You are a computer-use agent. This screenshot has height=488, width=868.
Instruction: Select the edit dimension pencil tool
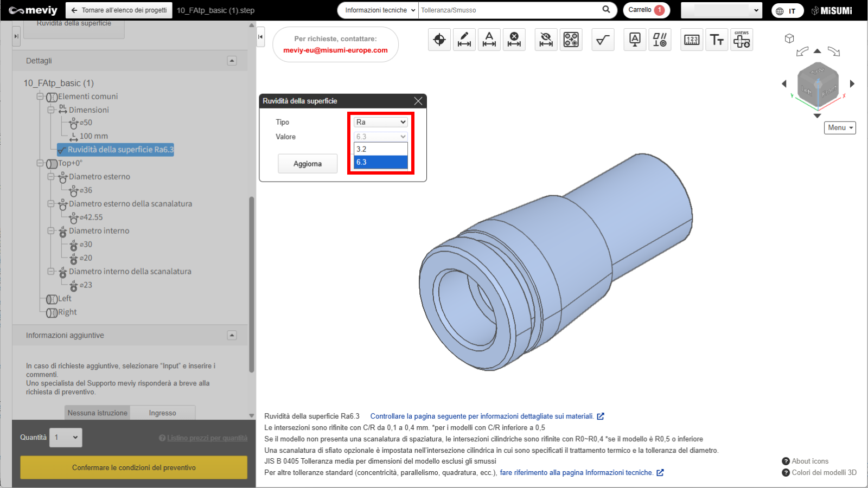464,40
